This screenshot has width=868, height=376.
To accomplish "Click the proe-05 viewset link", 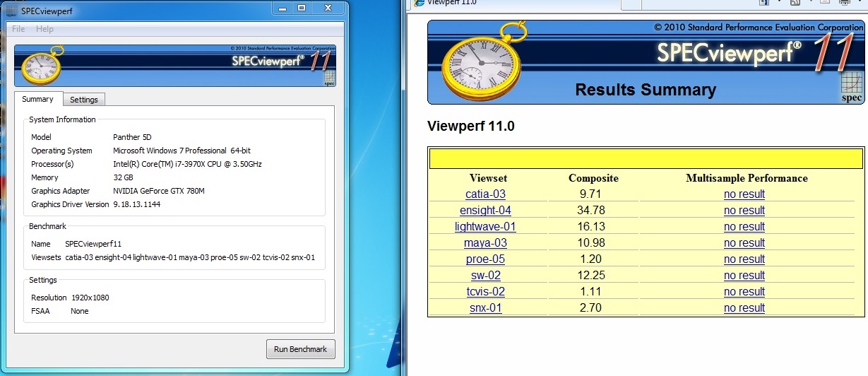I will tap(485, 259).
